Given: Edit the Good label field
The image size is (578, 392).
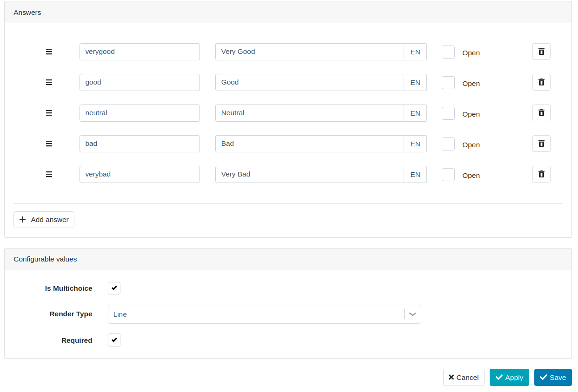Looking at the screenshot, I should tap(310, 82).
